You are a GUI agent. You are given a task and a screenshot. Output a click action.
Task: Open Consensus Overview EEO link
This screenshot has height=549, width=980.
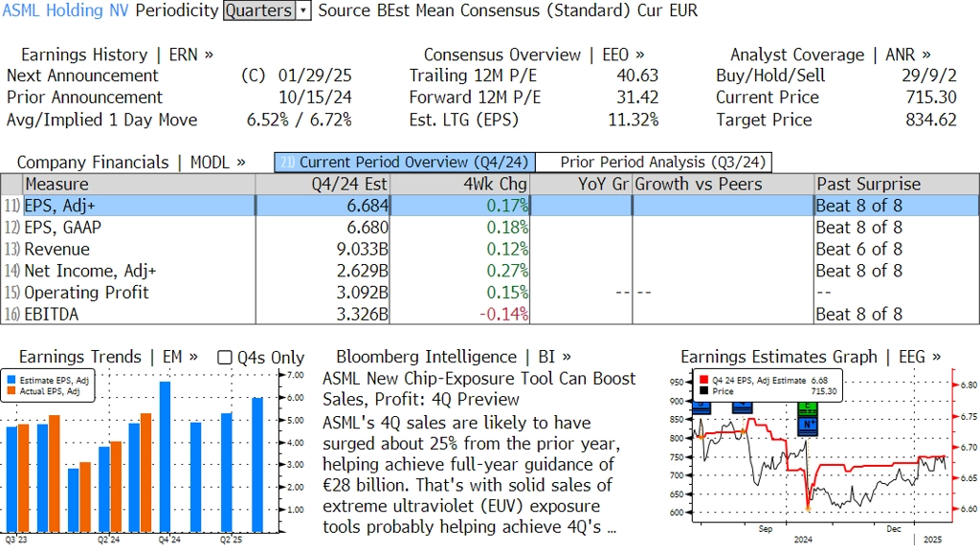534,55
